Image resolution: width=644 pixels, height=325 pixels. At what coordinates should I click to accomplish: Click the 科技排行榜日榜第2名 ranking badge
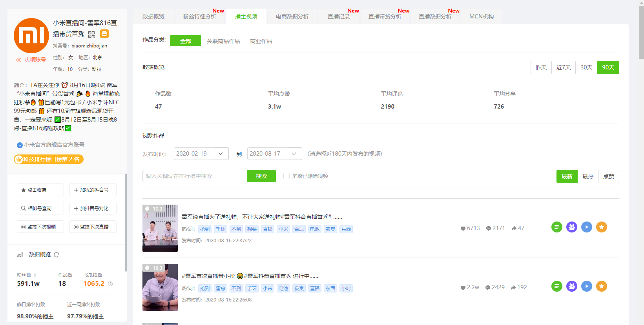(x=49, y=159)
